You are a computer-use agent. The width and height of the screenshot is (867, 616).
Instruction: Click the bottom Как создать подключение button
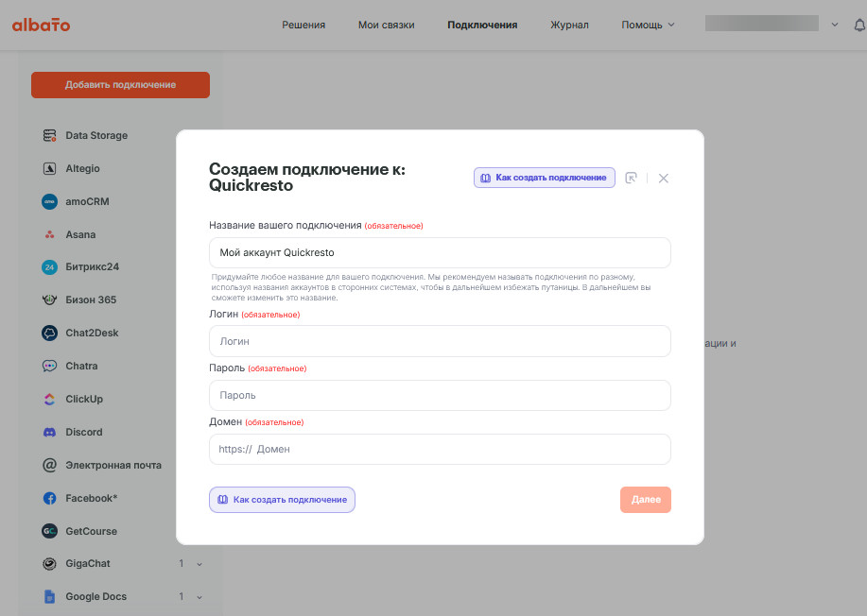[x=282, y=500]
